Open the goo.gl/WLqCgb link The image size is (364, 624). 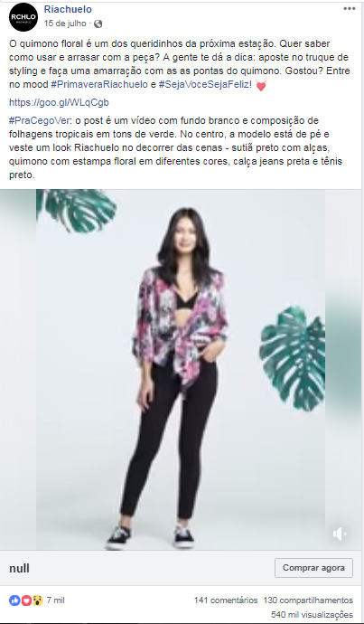pos(59,103)
